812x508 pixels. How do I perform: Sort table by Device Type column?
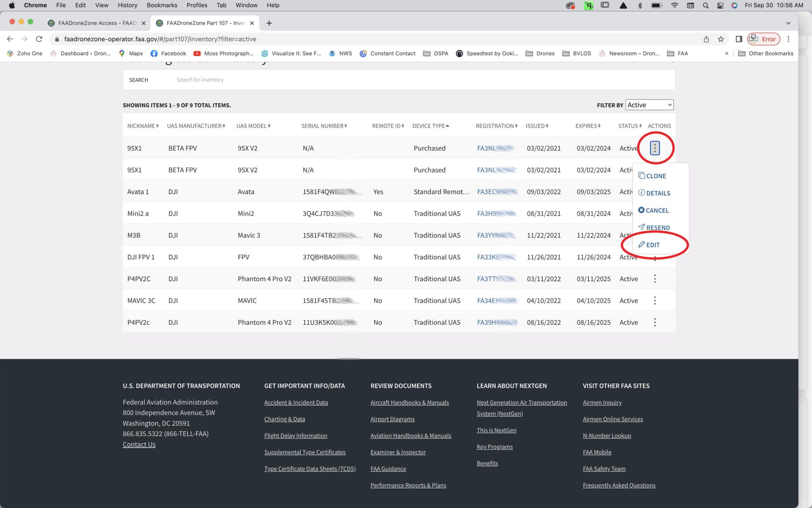(431, 126)
